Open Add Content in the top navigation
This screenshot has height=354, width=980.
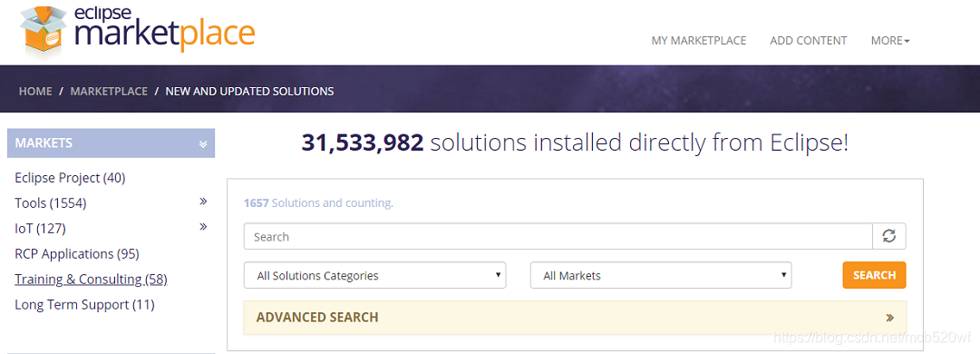point(808,41)
